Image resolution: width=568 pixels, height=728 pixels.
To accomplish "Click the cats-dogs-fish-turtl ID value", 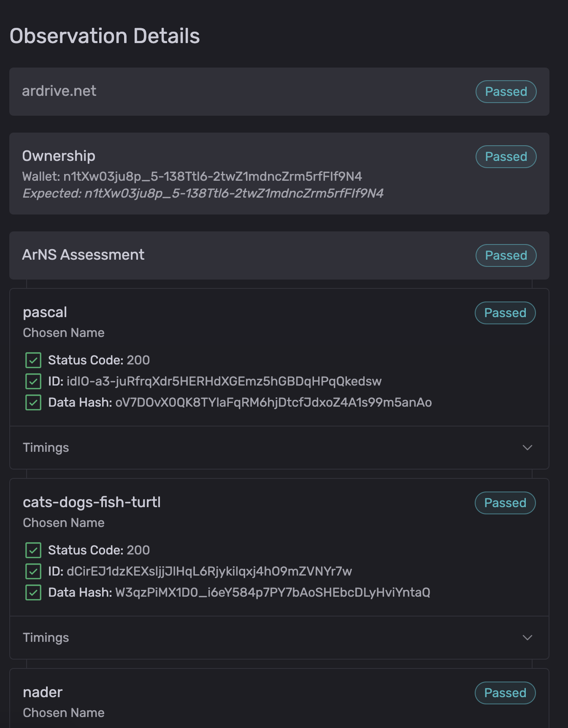I will [x=209, y=571].
